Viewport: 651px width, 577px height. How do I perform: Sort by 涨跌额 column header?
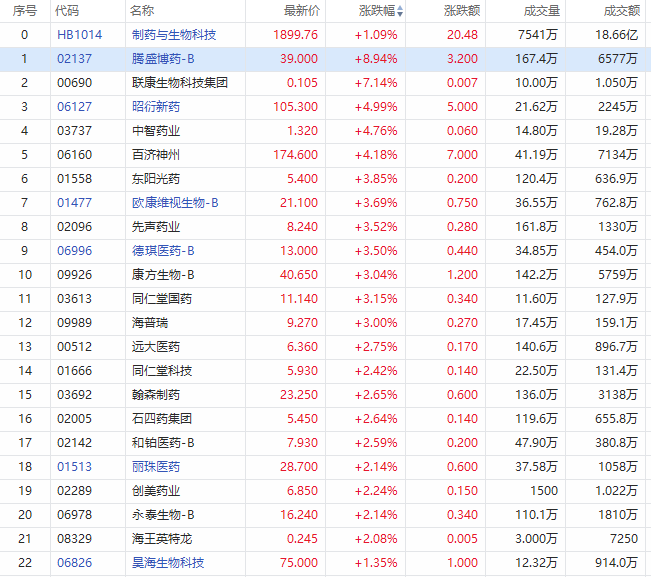462,11
